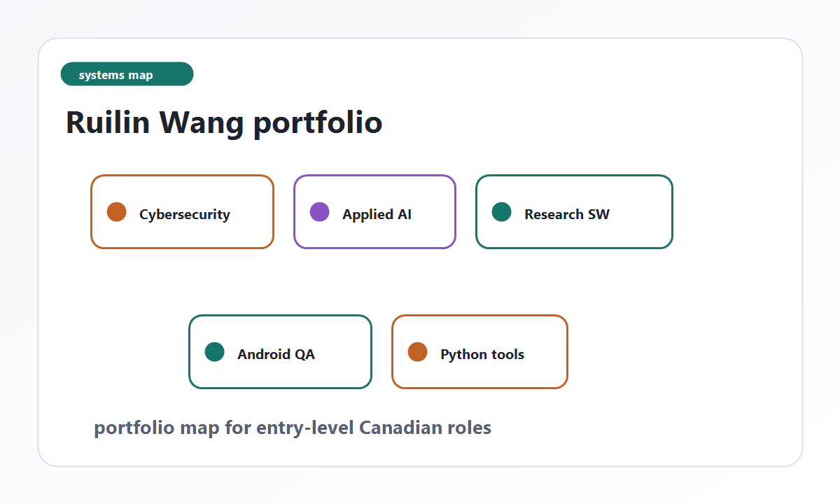Open the Cybersecurity card
The width and height of the screenshot is (840, 504).
pos(182,211)
